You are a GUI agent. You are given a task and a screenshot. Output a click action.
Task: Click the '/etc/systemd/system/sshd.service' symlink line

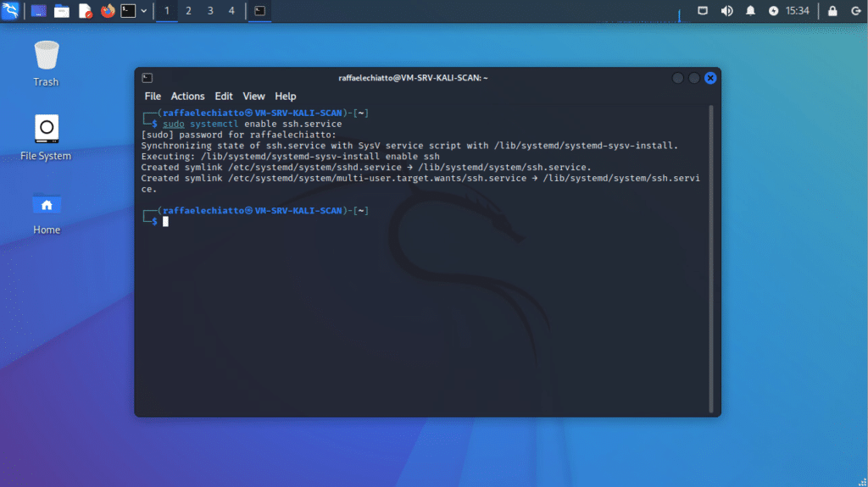(366, 167)
